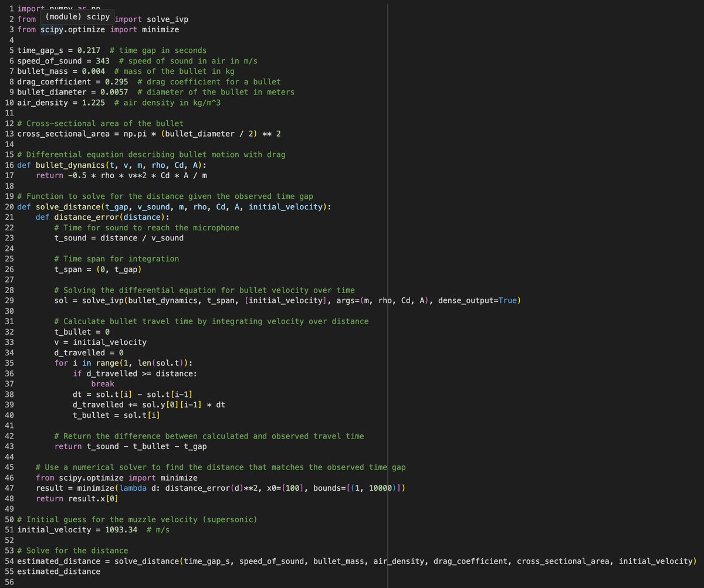The height and width of the screenshot is (588, 704).
Task: Click the 'distance_error' function definition name
Action: pos(87,217)
